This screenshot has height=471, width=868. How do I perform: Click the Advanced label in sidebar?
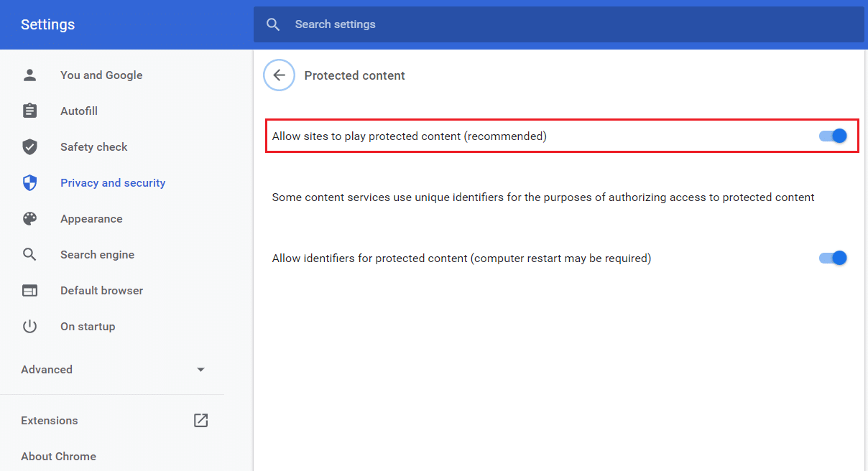coord(47,369)
